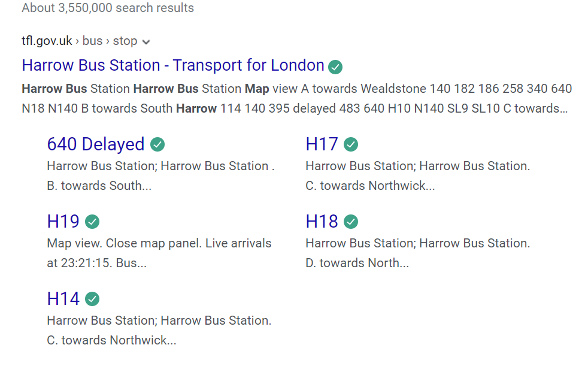This screenshot has width=588, height=369.
Task: Click the H18 'D. towards North...' snippet
Action: click(x=357, y=263)
